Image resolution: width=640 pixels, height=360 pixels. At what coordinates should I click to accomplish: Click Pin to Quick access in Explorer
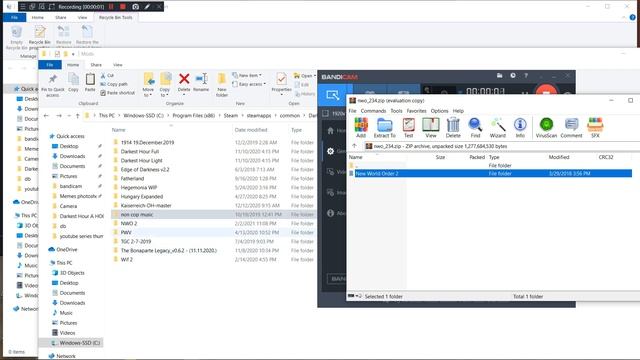click(53, 85)
